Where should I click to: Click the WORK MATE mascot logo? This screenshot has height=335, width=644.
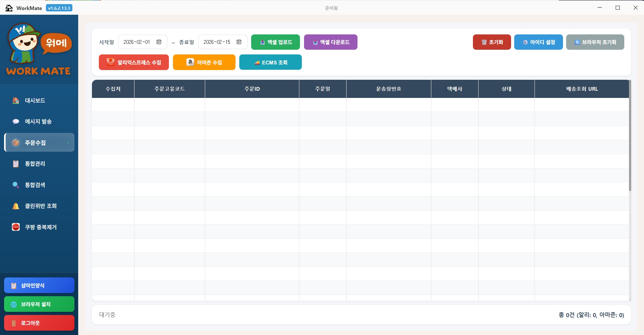(39, 49)
